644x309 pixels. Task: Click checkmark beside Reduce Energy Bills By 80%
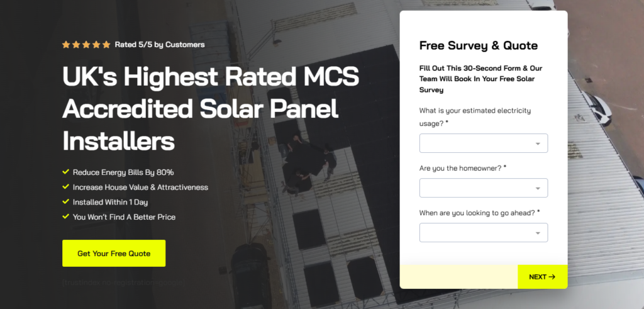coord(66,172)
